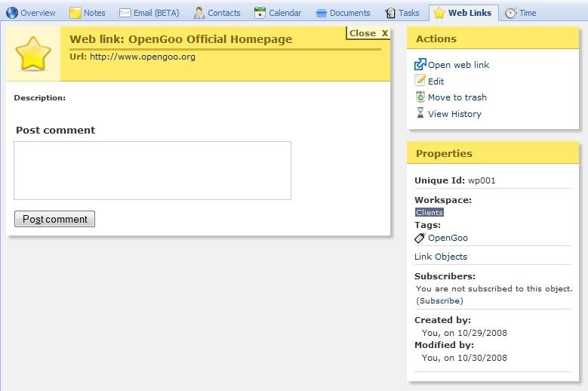Switch to the Overview tab
The height and width of the screenshot is (391, 588).
point(31,13)
